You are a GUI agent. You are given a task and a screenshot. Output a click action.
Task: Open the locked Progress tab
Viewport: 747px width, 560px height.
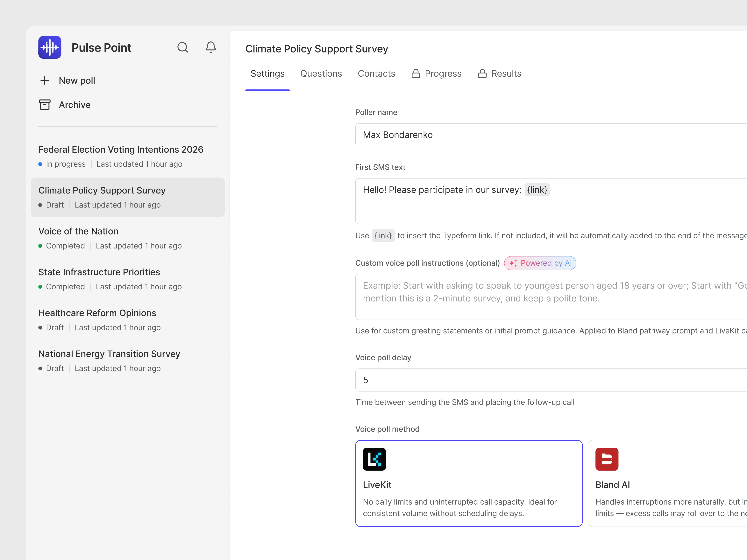pos(436,73)
